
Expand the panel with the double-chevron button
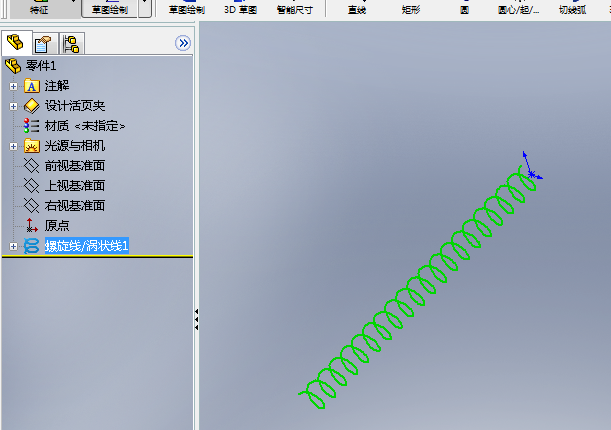coord(183,43)
